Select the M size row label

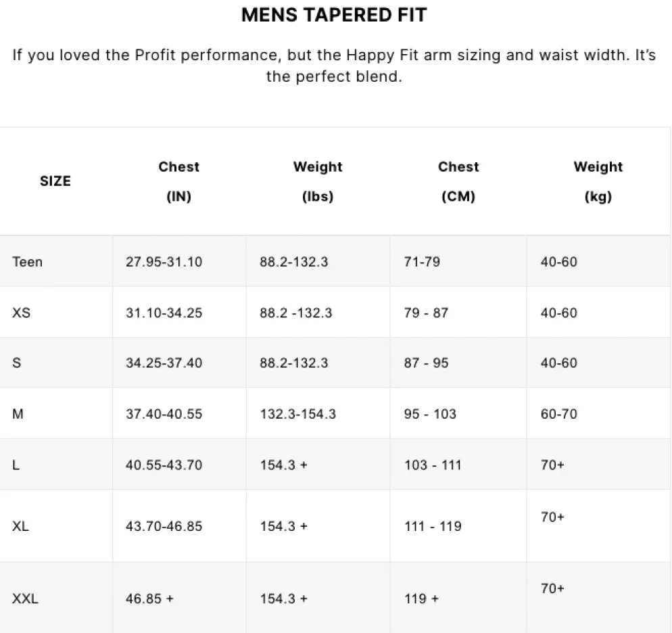[x=18, y=414]
